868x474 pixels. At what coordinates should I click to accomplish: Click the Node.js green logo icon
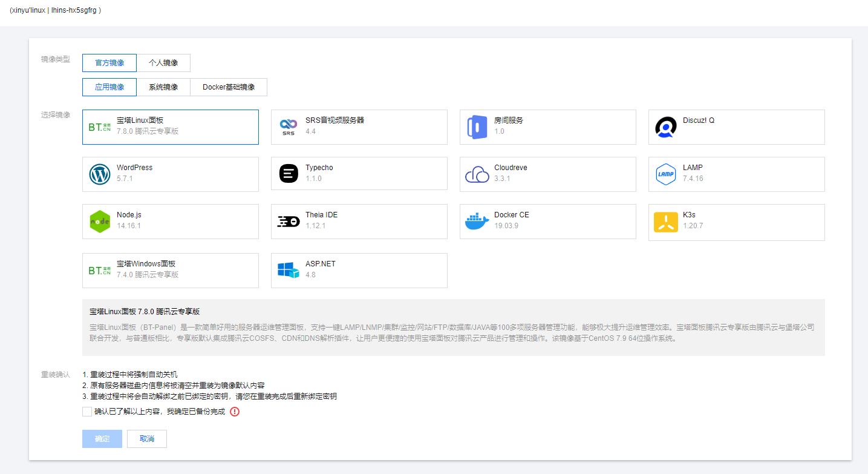click(100, 222)
